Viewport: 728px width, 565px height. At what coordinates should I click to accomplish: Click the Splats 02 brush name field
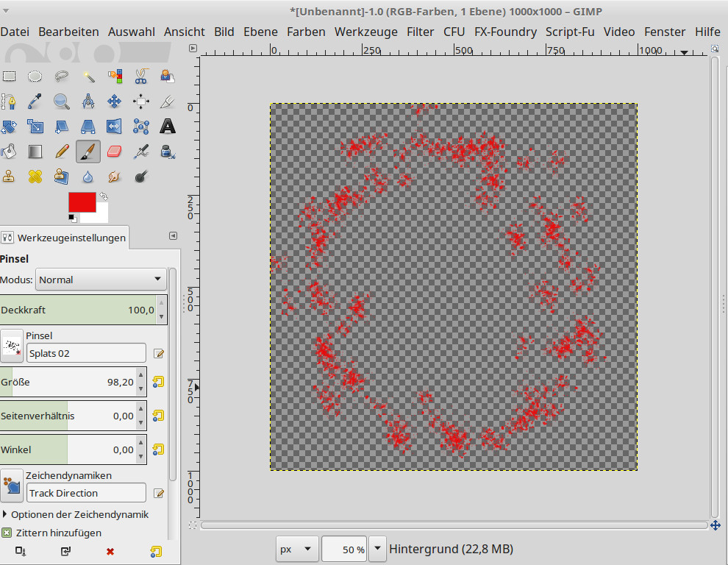(x=86, y=353)
